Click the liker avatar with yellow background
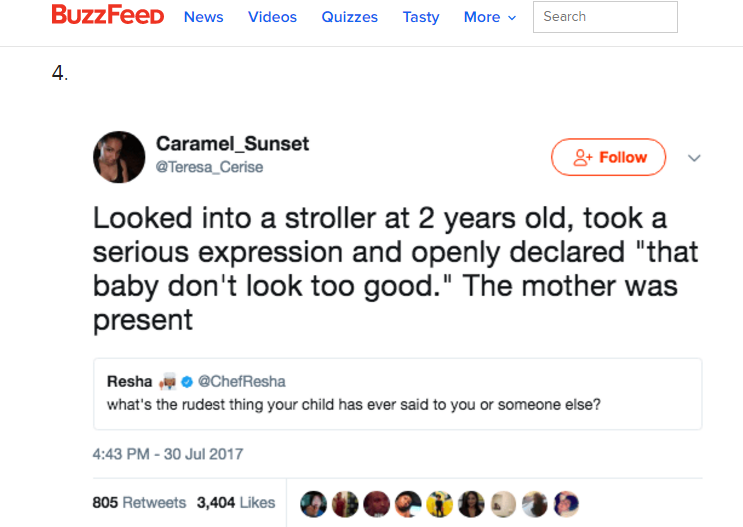Screen dimensions: 743x527 point(440,504)
